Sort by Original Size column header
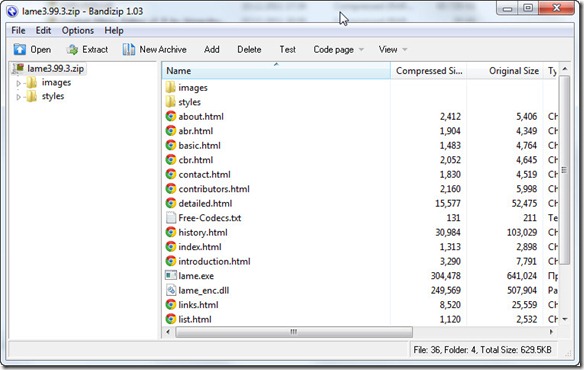584x370 pixels. (505, 71)
